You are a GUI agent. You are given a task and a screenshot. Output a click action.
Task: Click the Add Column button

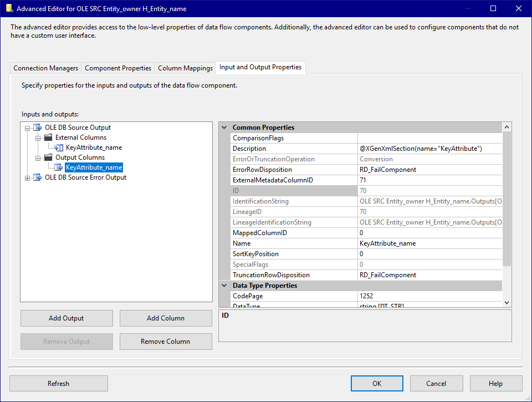[166, 318]
